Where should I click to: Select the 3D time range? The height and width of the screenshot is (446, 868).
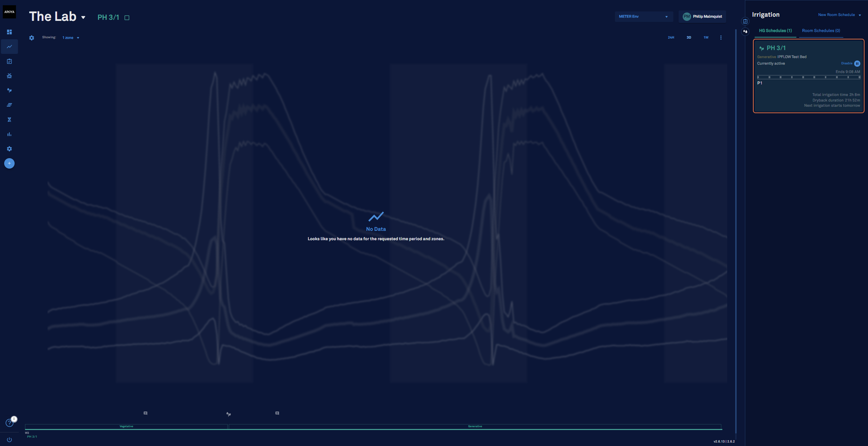click(689, 38)
